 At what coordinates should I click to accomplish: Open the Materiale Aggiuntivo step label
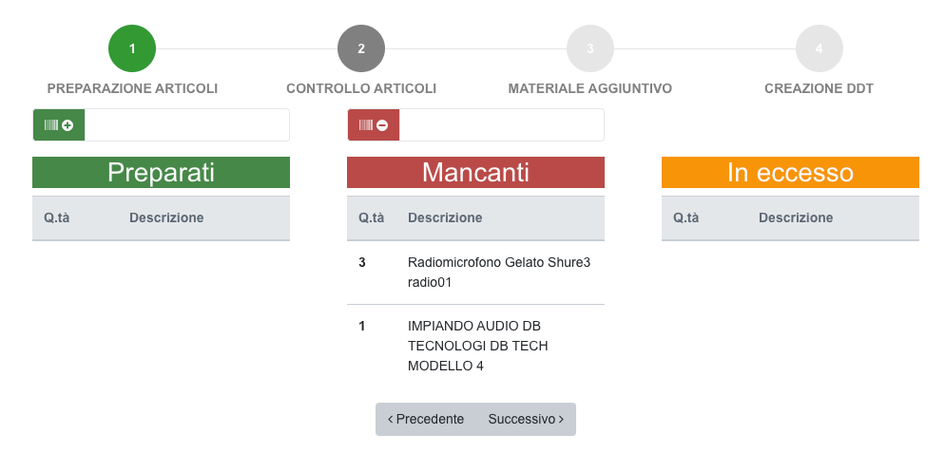click(x=590, y=88)
